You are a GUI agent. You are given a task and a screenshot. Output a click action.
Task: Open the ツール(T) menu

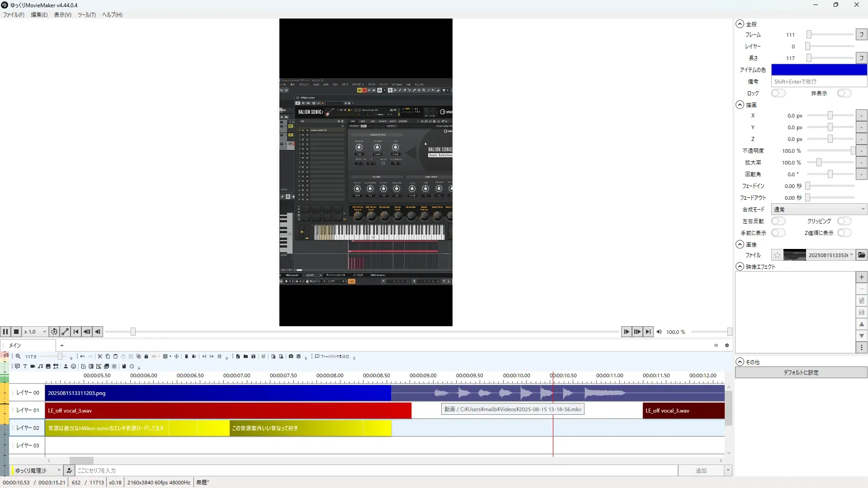pos(86,15)
